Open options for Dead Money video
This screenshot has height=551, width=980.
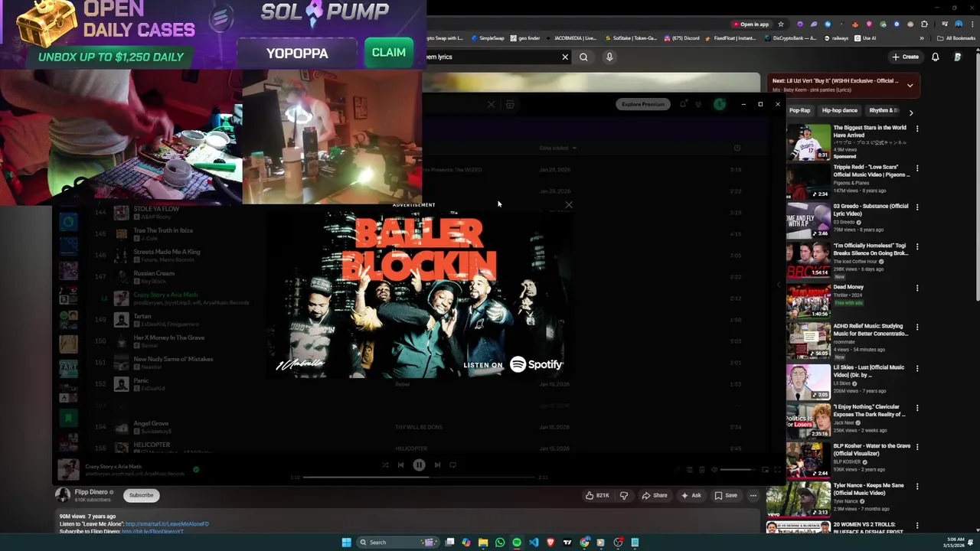pyautogui.click(x=917, y=289)
